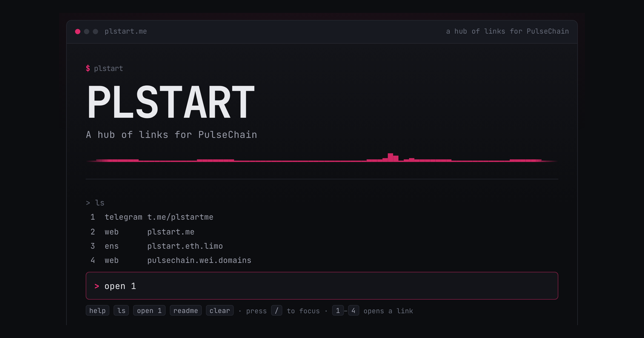Screen dimensions: 644x338
Task: Open the ens plstart.eth.limo link
Action: tap(156, 246)
